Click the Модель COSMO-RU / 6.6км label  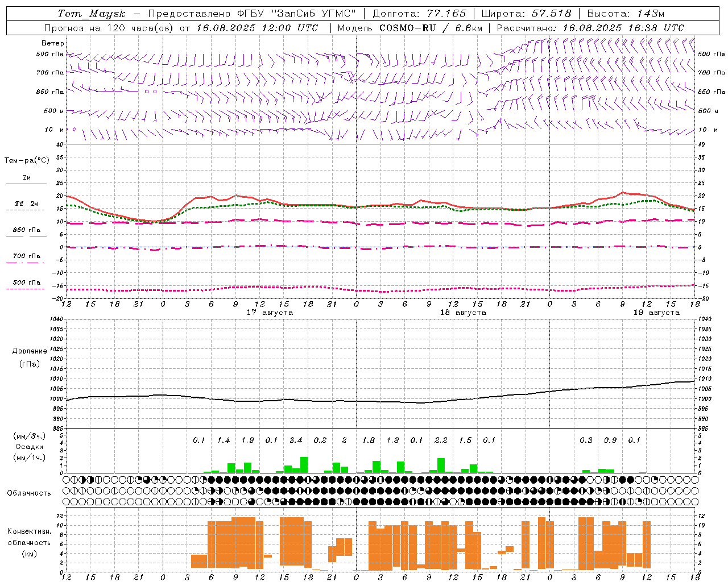coord(410,28)
